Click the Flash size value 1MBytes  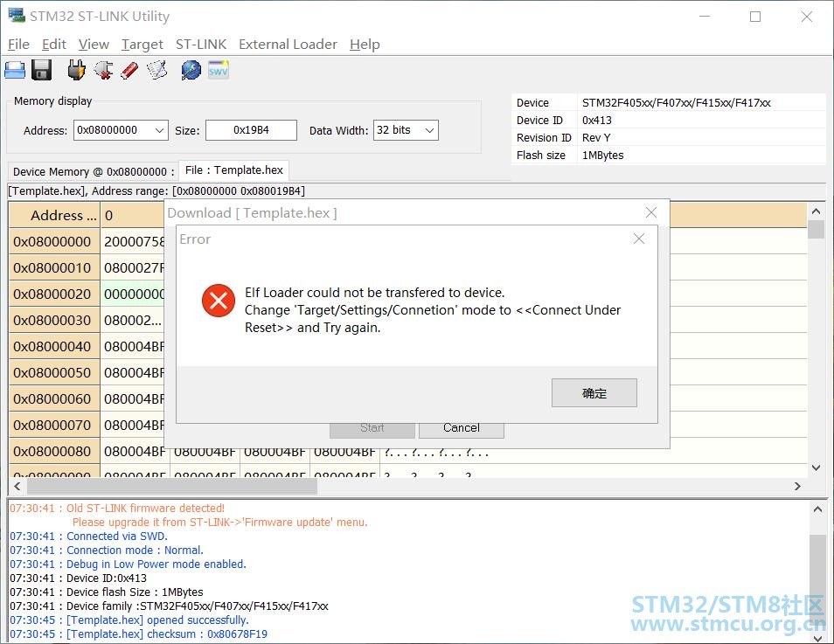(602, 156)
